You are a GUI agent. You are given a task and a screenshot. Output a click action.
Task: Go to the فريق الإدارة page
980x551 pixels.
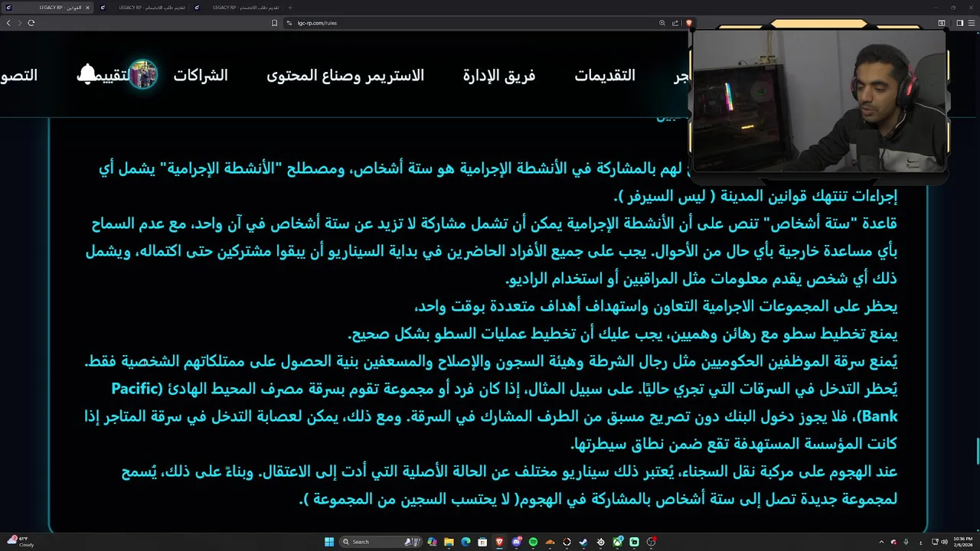tap(499, 75)
